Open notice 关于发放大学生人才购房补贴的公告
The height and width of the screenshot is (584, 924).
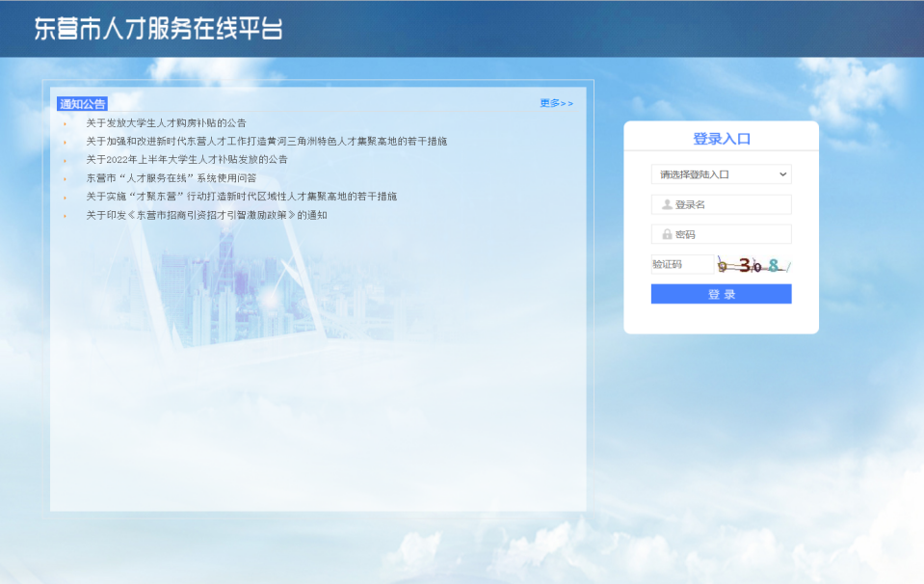[166, 123]
